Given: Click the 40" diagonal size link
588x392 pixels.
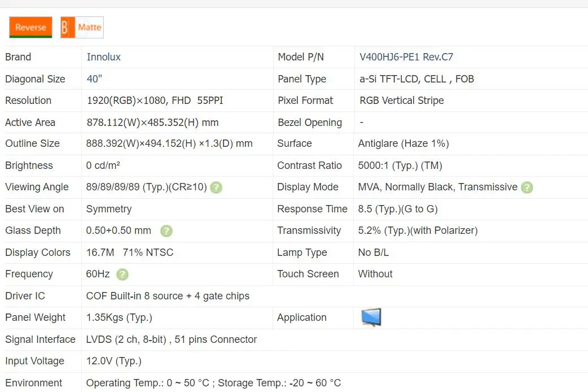Looking at the screenshot, I should 94,79.
